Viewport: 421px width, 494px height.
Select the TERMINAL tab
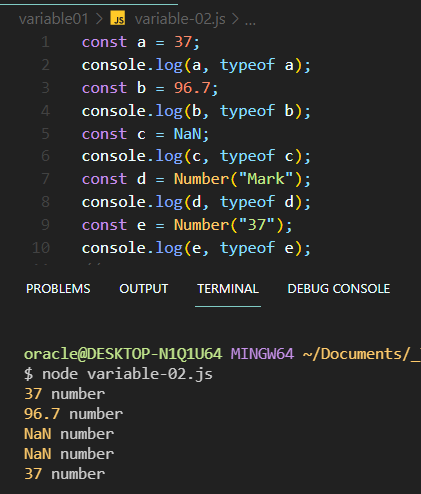pyautogui.click(x=228, y=289)
